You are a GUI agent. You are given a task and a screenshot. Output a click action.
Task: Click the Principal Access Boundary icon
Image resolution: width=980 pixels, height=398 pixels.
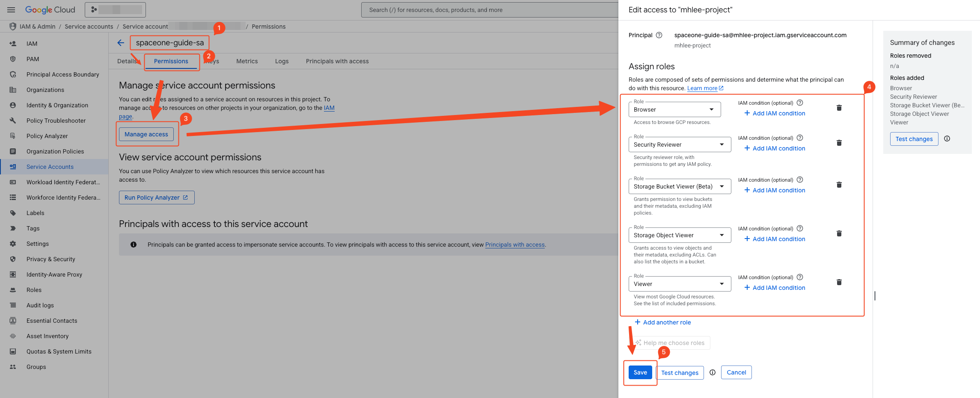[x=13, y=74]
